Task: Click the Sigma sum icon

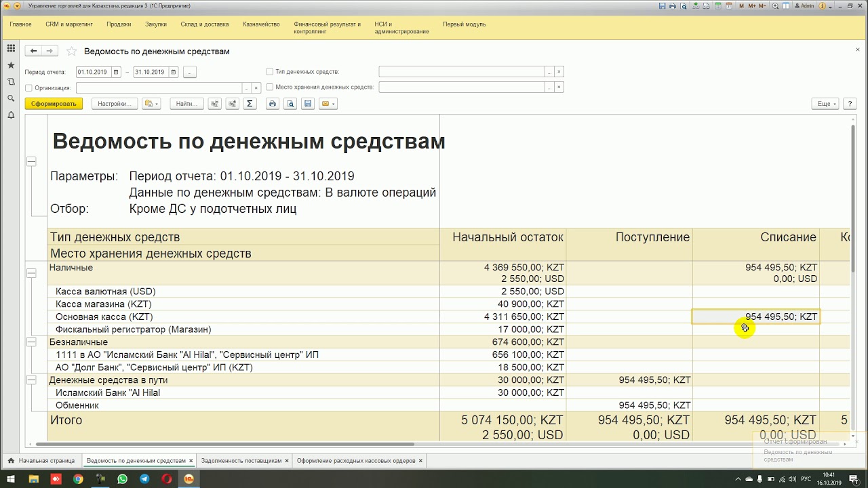Action: 250,104
